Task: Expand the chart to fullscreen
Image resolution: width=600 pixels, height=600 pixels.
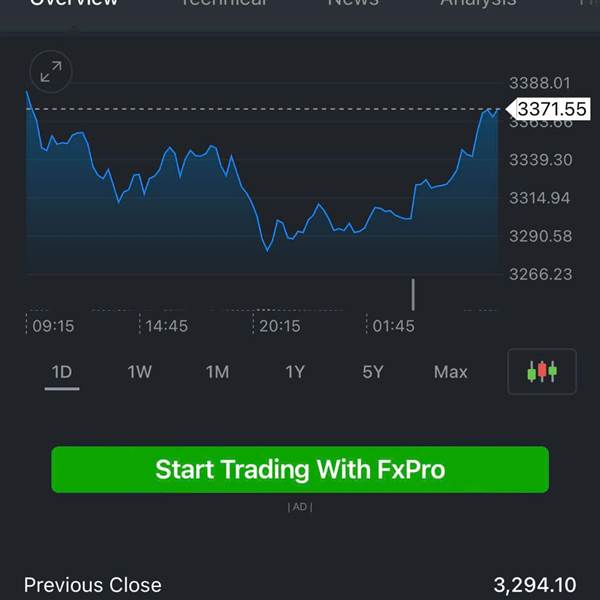Action: (x=51, y=72)
